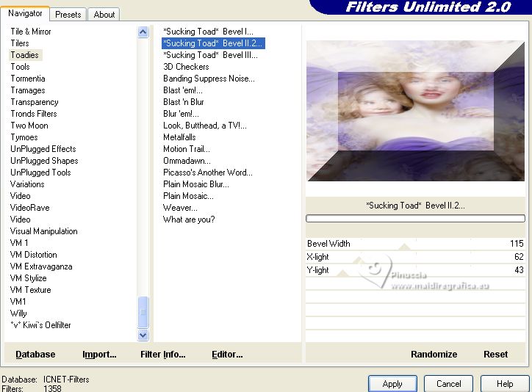Switch to the Presets tab
Screen dimensions: 532x392
click(68, 15)
